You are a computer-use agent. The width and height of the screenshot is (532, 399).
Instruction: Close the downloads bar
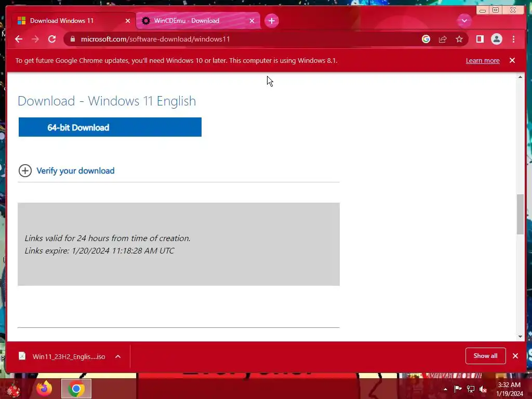pyautogui.click(x=515, y=355)
